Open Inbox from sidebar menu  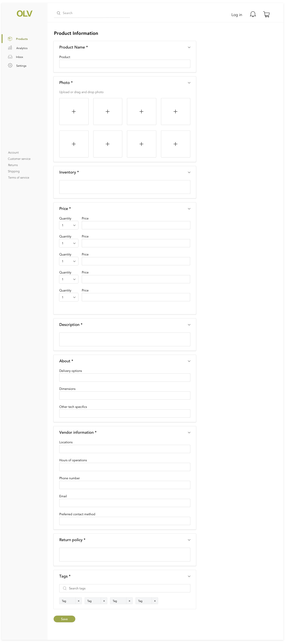20,57
